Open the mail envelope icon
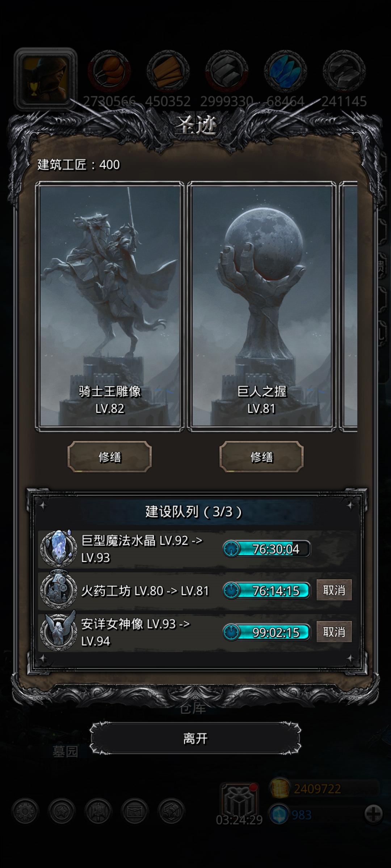This screenshot has height=868, width=391. coord(135,811)
